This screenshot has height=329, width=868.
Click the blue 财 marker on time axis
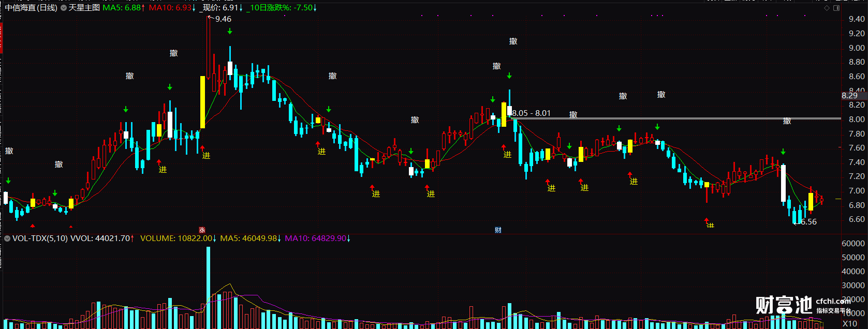498,230
